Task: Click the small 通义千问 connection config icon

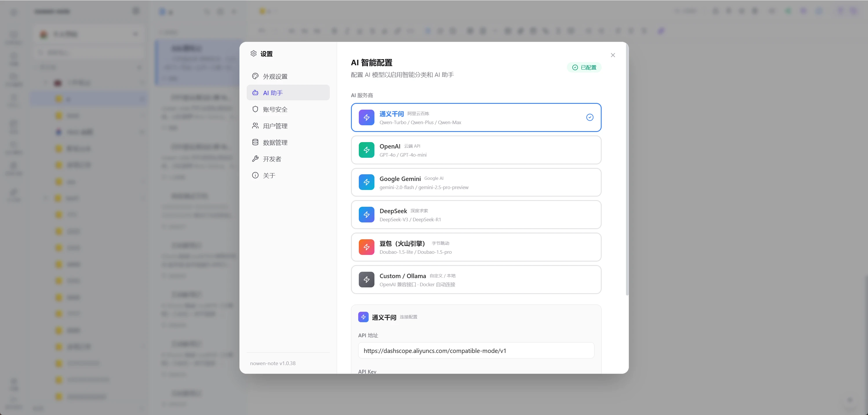Action: [x=363, y=317]
